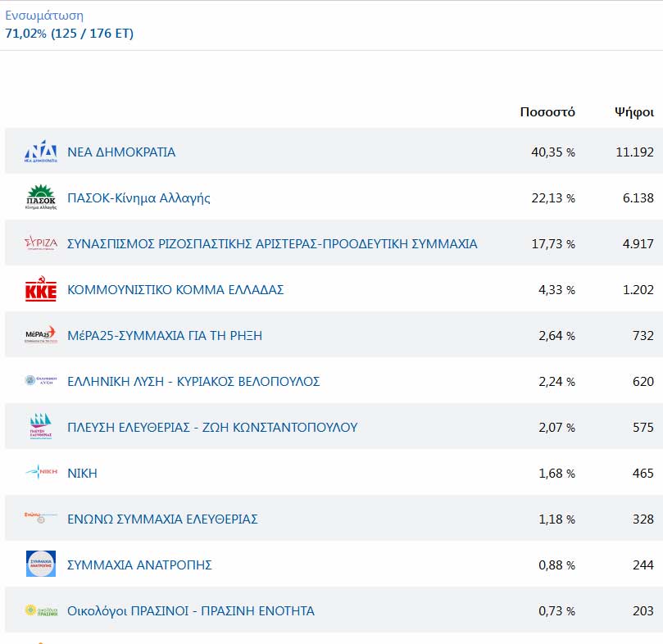The height and width of the screenshot is (644, 663).
Task: Open ΕΝΩΝΩ ΣΥΜΜΑΧΙΑ ΕΛΕΥΘΕΡΙΑΣ link
Action: tap(163, 519)
